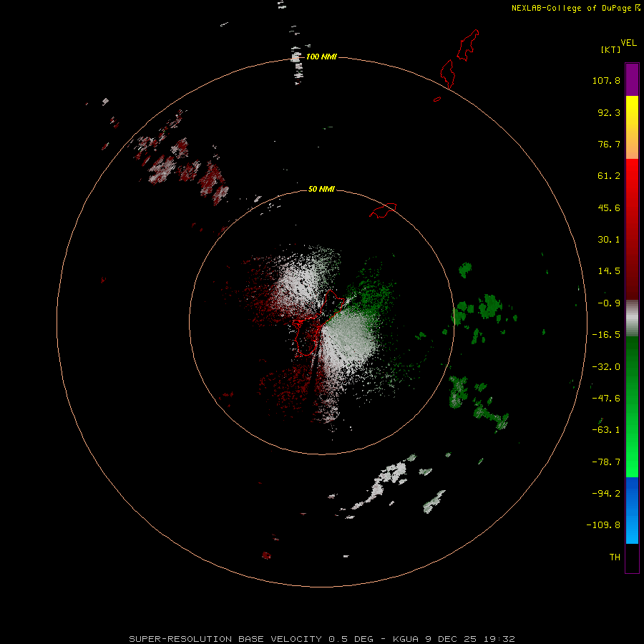Click the 100 NMI range ring label
Image resolution: width=644 pixels, height=644 pixels.
point(321,57)
